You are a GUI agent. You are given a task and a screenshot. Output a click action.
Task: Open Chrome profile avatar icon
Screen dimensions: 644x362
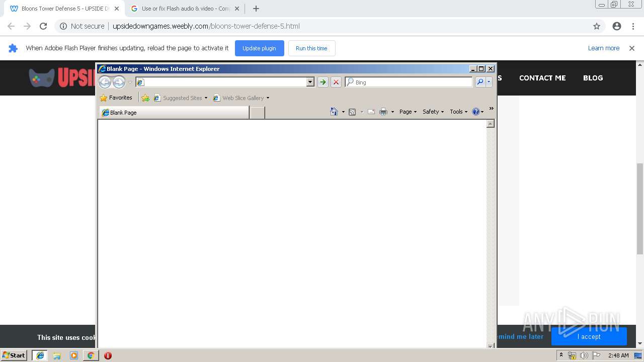click(x=617, y=26)
